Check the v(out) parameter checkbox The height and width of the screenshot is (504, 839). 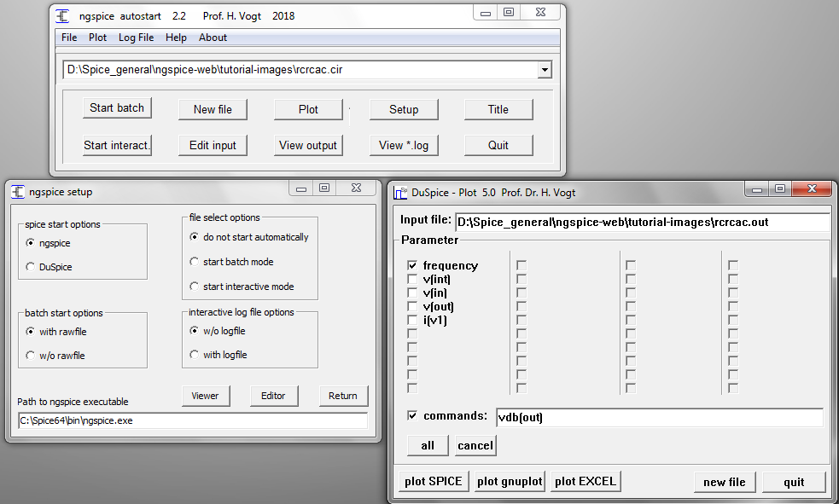click(413, 307)
